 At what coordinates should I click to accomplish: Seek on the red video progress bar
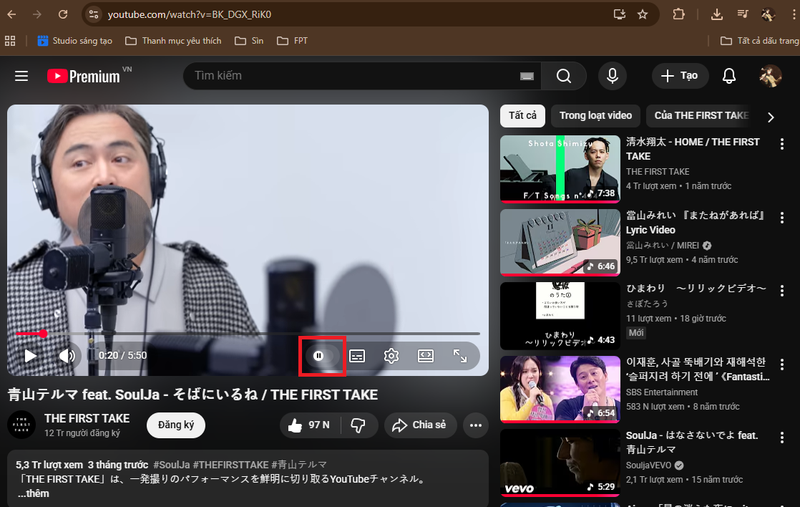(248, 334)
